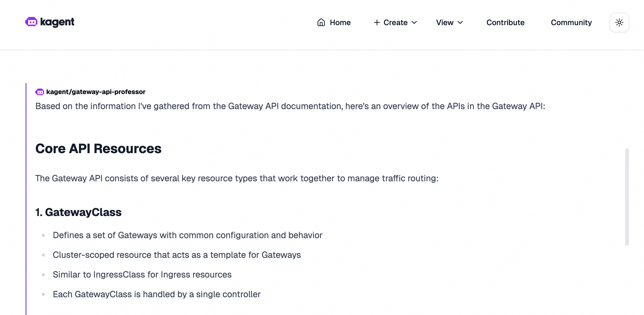The image size is (644, 315).
Task: Click the plus icon beside Create
Action: (x=377, y=22)
